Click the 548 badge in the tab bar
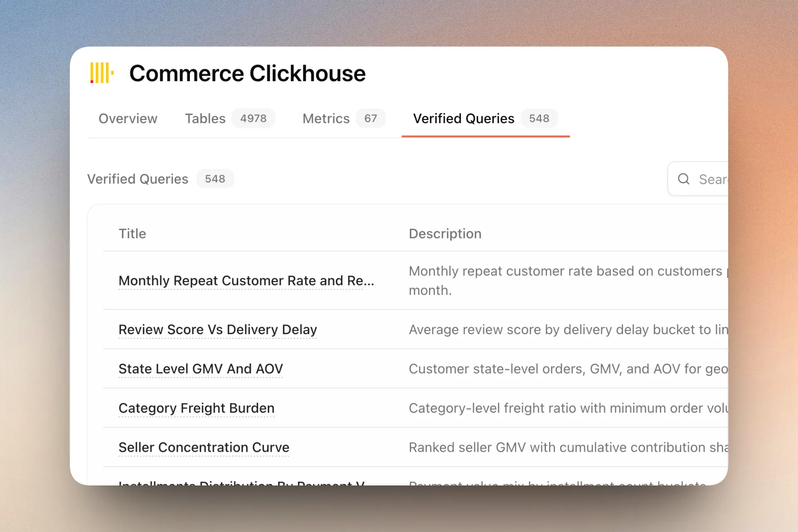The height and width of the screenshot is (532, 798). (539, 118)
